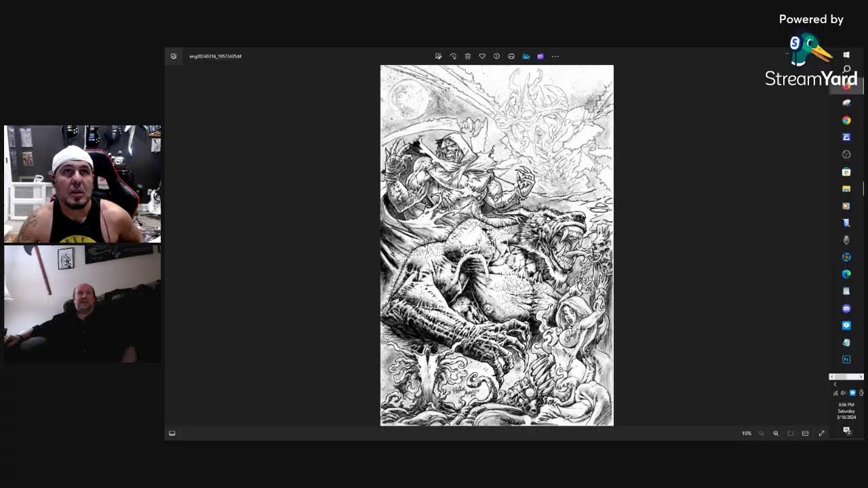Click the gallery icon beside the file name
Viewport: 868px width, 488px height.
174,56
